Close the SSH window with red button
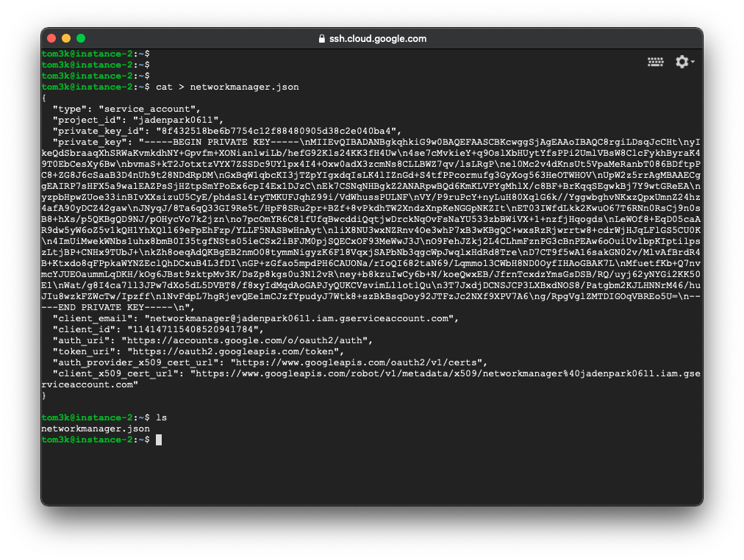This screenshot has height=560, width=744. (51, 38)
